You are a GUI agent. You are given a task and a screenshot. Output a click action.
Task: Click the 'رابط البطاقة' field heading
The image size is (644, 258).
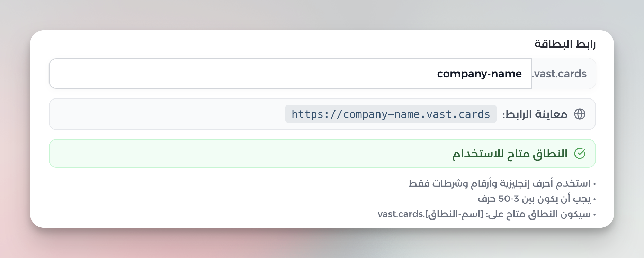coord(565,44)
